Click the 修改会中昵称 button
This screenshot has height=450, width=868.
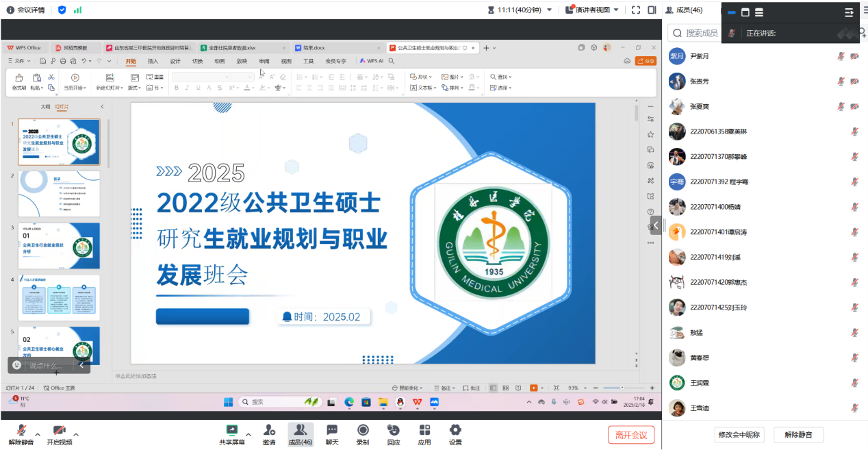[x=739, y=434]
